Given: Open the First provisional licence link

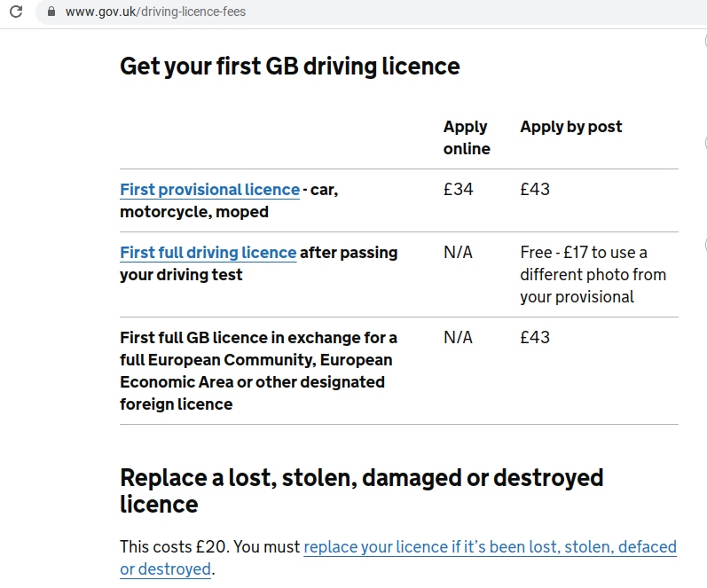Looking at the screenshot, I should (x=209, y=190).
